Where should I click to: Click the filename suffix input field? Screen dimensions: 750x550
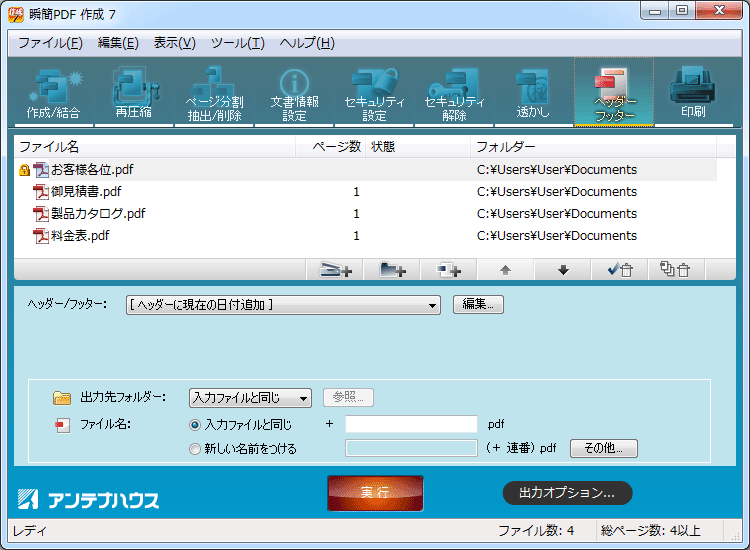(411, 424)
